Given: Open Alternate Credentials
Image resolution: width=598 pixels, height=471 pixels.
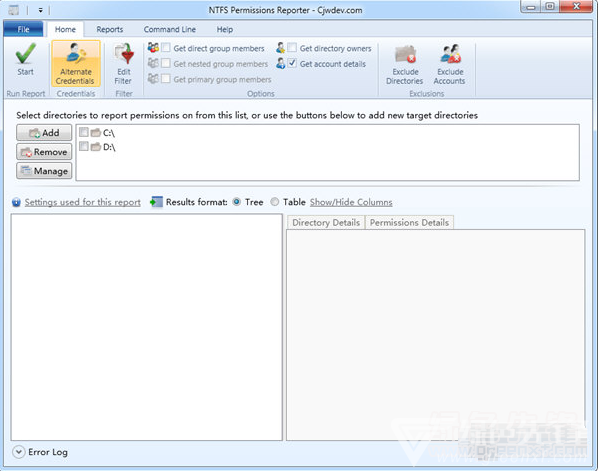Looking at the screenshot, I should [76, 64].
